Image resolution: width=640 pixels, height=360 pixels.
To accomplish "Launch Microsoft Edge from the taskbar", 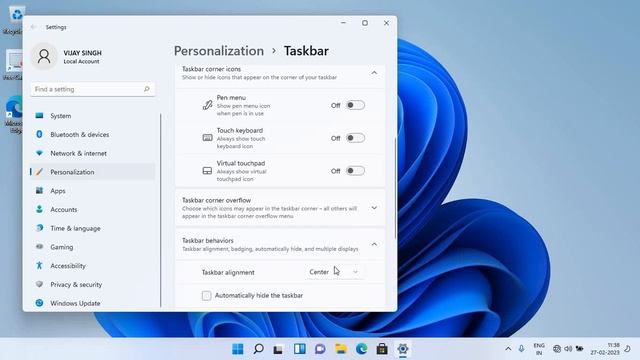I will tap(361, 349).
